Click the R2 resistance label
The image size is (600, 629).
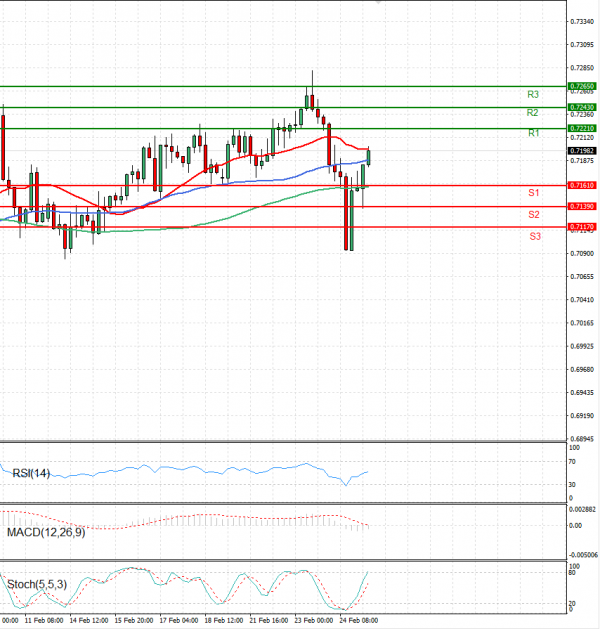[x=532, y=113]
